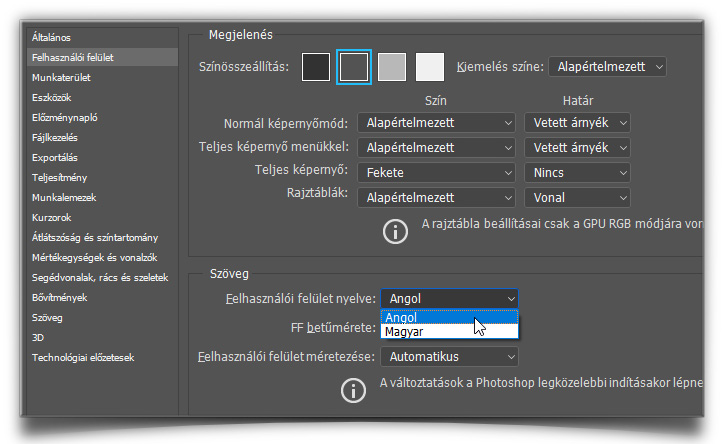Open Felhasználói felület méretezése dropdown
The image size is (724, 444).
tap(450, 356)
